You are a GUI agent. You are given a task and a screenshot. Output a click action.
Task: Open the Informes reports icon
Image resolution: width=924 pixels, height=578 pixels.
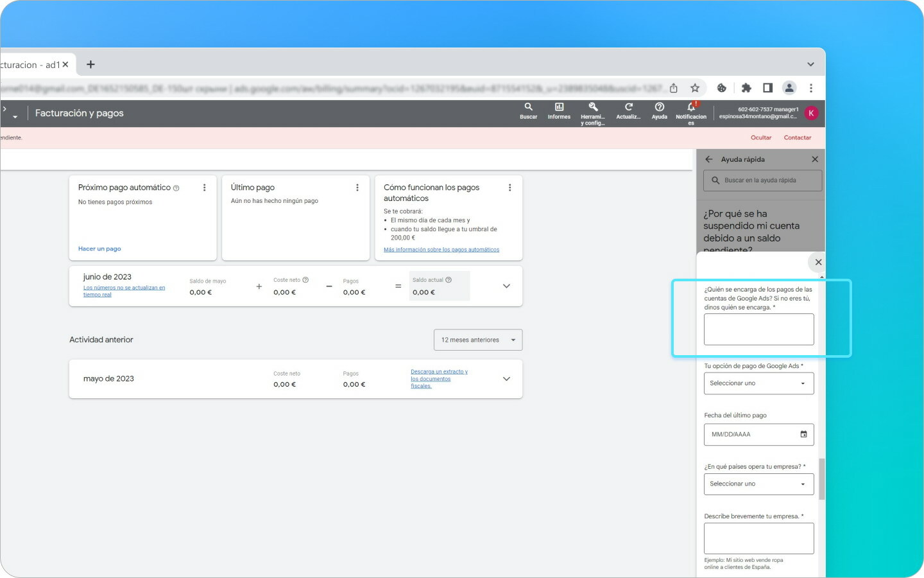point(559,110)
